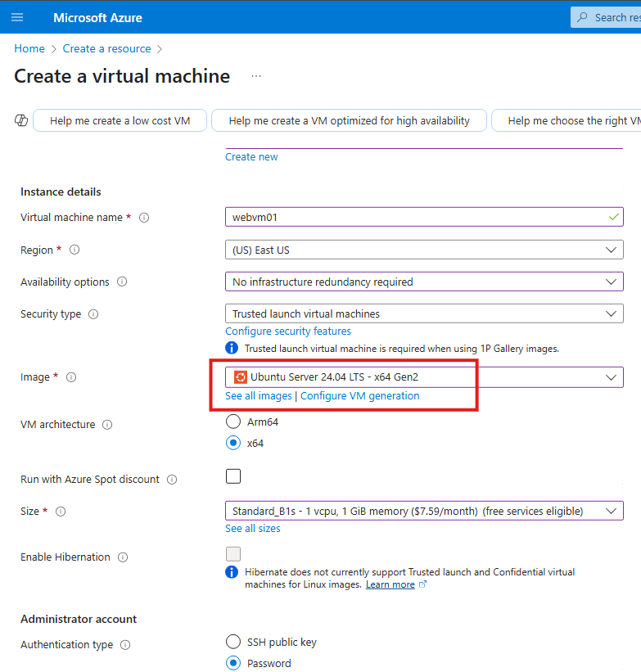Screen dimensions: 641x672
Task: Click Create new resource group link
Action: click(251, 157)
